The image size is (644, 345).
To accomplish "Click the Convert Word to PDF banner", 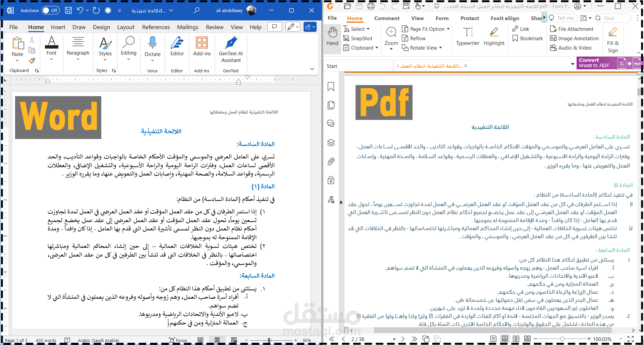I will point(609,63).
